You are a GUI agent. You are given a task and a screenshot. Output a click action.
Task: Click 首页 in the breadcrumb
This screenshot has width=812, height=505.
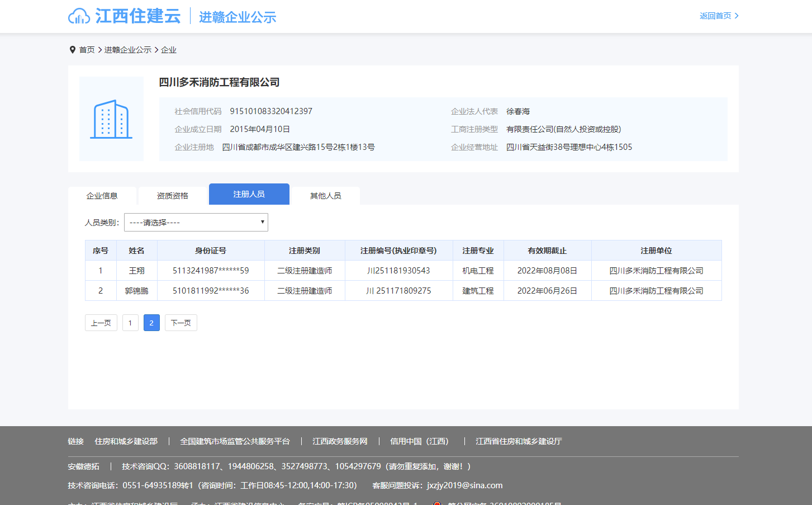87,50
